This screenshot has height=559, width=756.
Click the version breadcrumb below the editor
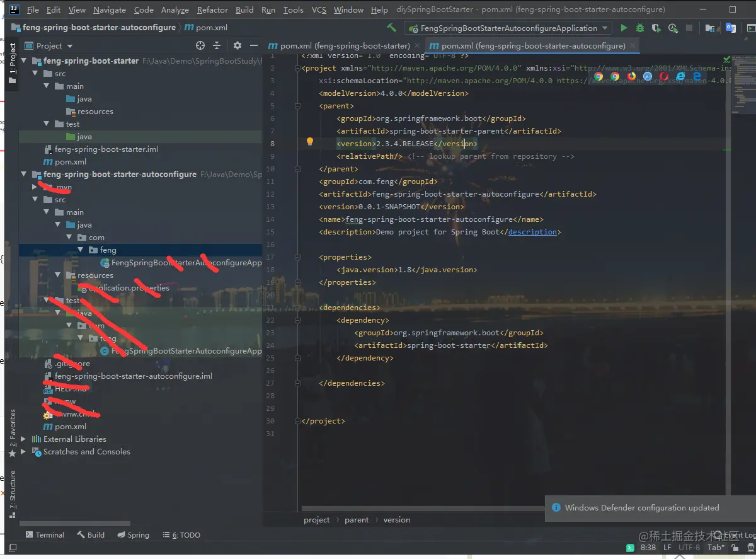tap(397, 520)
